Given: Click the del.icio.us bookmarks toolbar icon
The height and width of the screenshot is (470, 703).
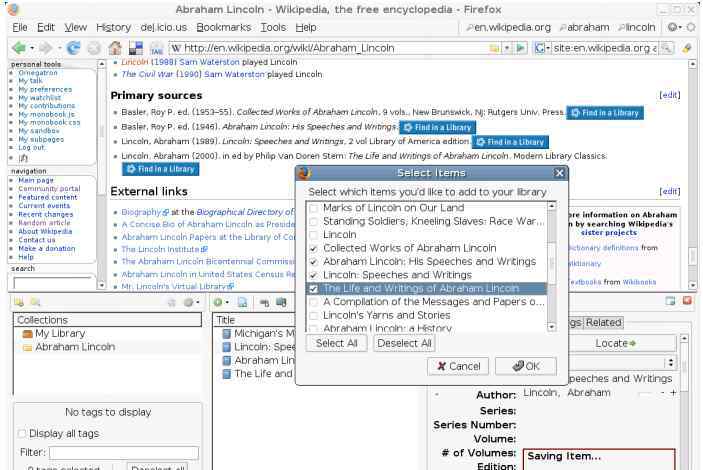Looking at the screenshot, I should pyautogui.click(x=135, y=48).
